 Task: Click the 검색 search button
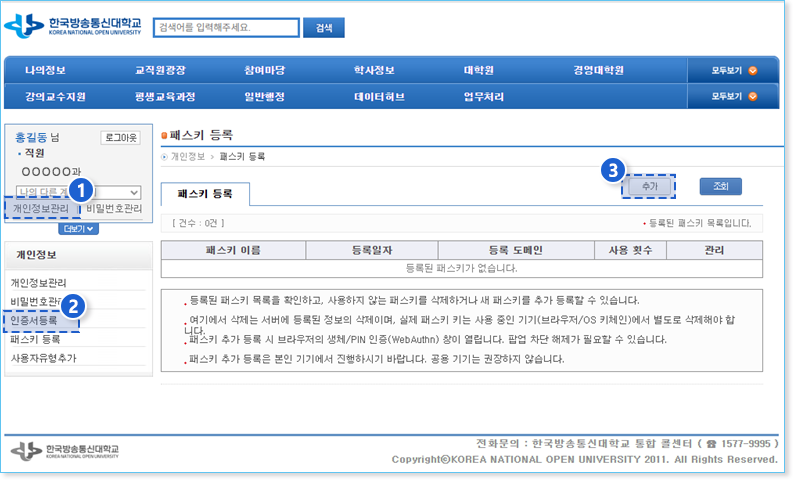pyautogui.click(x=324, y=28)
